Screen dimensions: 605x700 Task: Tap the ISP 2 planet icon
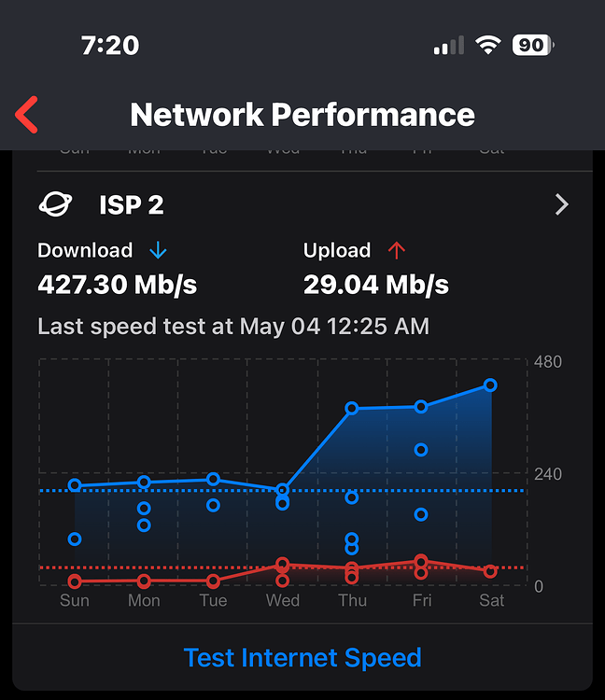pos(56,204)
